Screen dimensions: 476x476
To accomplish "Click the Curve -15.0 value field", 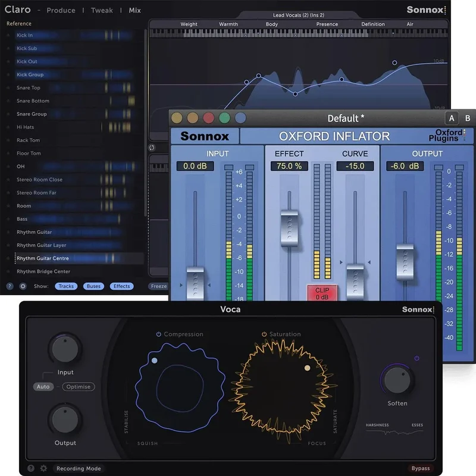I will tap(355, 166).
